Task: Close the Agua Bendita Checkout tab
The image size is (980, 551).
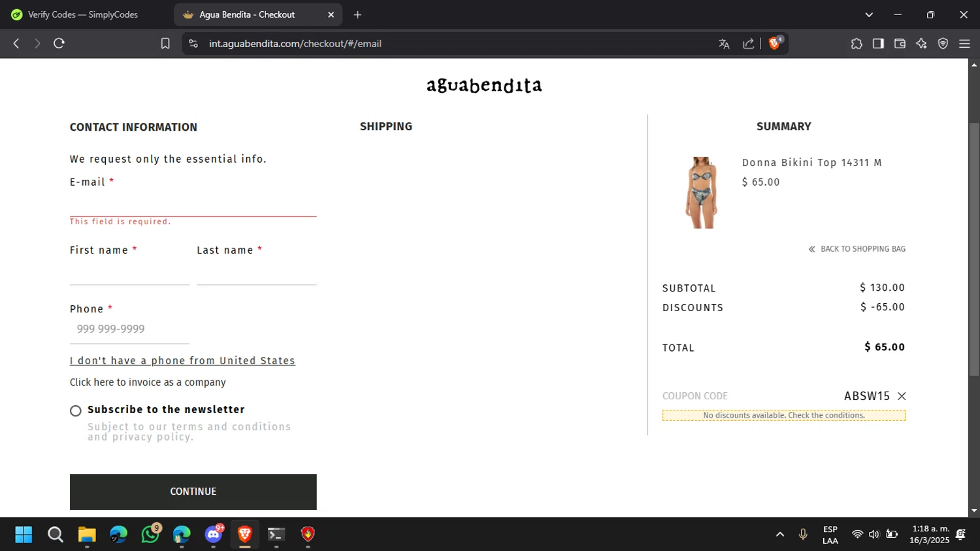Action: pyautogui.click(x=331, y=14)
